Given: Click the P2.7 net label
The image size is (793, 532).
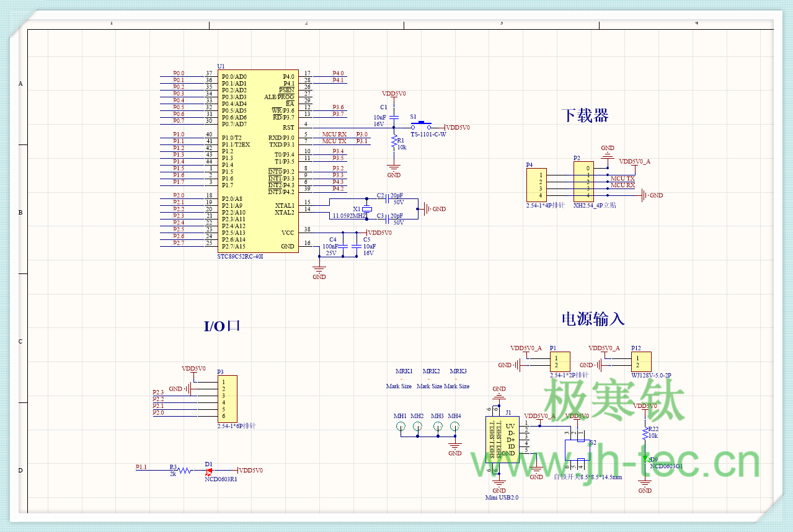Looking at the screenshot, I should (x=179, y=243).
